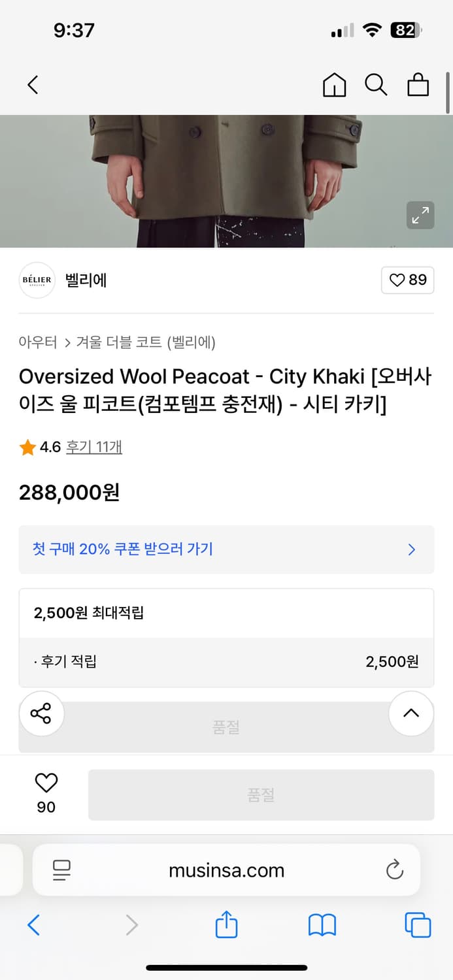Image resolution: width=453 pixels, height=980 pixels.
Task: Tap the home icon in header
Action: point(335,85)
